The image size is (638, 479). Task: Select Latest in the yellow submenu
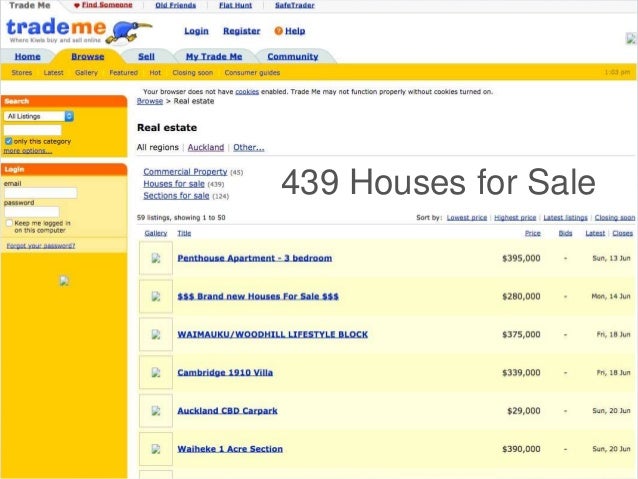(x=53, y=73)
